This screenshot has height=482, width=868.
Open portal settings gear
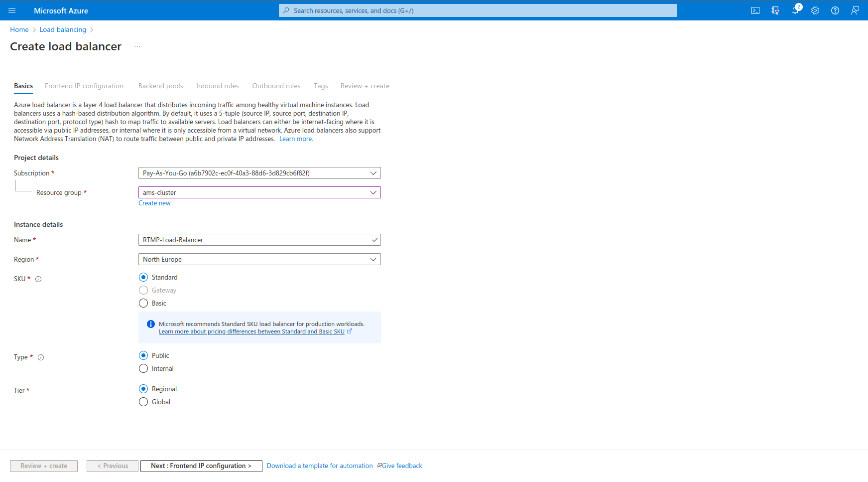[x=815, y=10]
